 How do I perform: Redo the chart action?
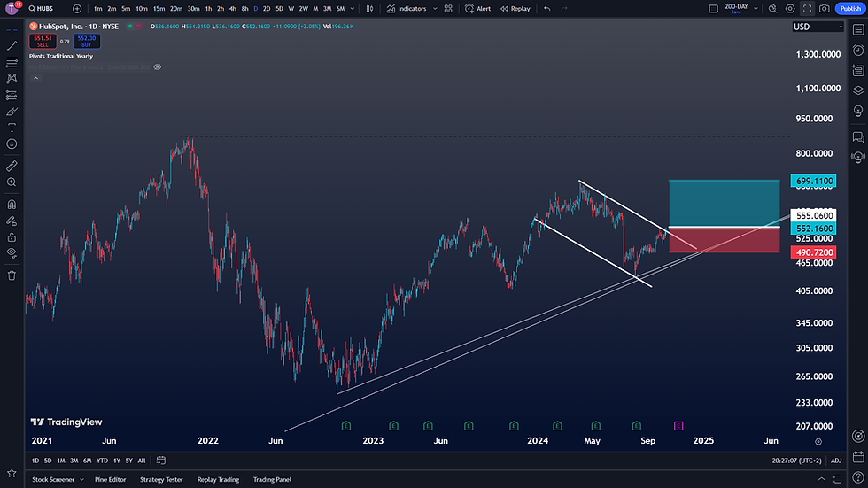pyautogui.click(x=564, y=8)
